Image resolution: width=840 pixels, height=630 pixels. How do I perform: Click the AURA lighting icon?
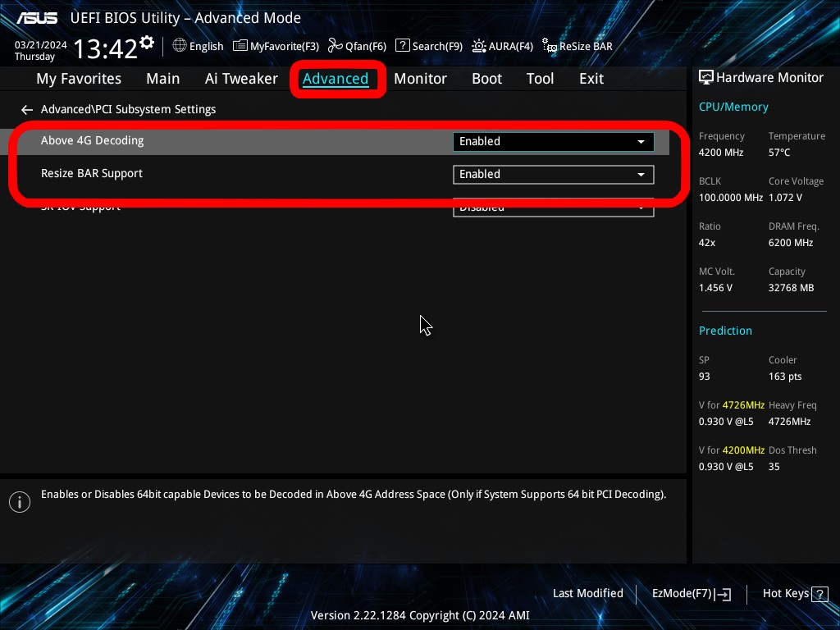click(x=479, y=46)
